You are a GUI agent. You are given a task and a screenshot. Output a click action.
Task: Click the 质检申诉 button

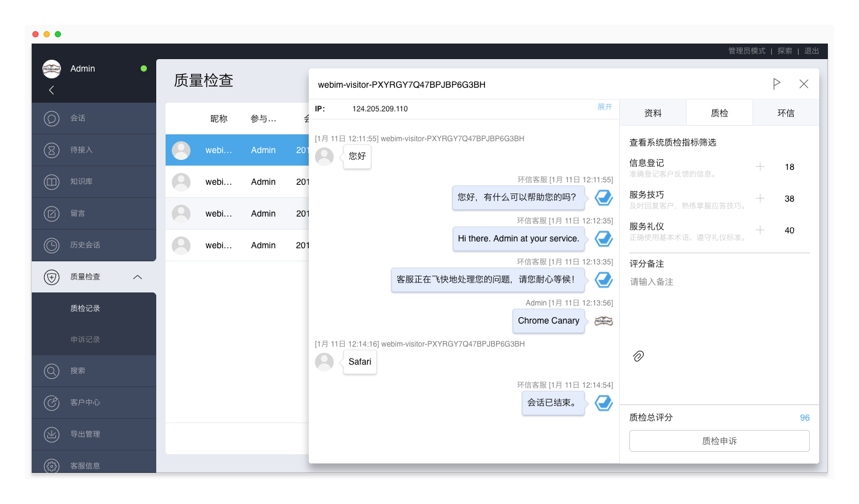tap(719, 441)
